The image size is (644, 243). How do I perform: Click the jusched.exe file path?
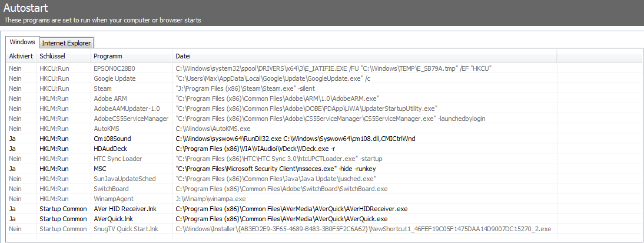pyautogui.click(x=276, y=179)
